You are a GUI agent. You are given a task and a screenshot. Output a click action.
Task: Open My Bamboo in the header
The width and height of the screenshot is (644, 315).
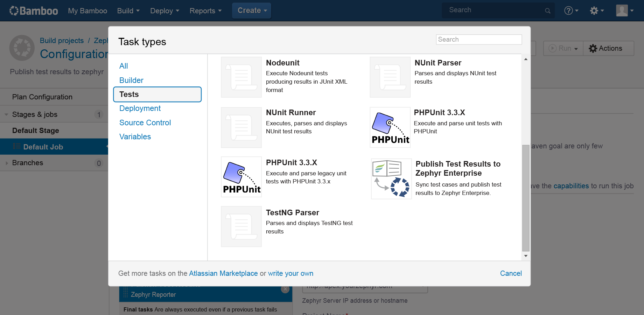(x=87, y=10)
